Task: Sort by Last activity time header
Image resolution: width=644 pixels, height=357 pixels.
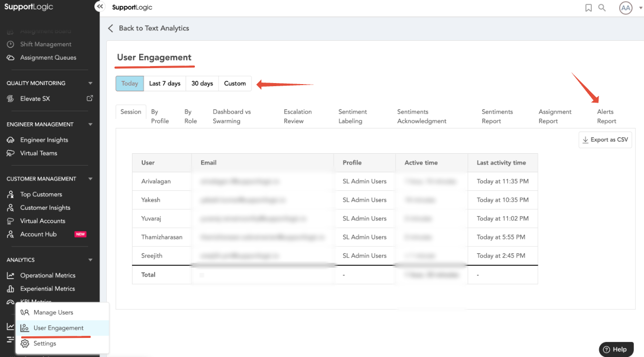Action: click(x=503, y=163)
